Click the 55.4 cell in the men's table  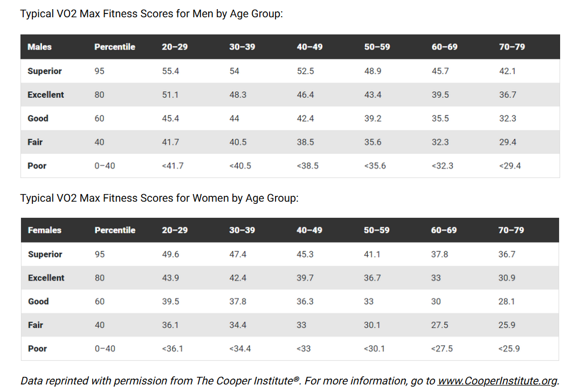point(171,71)
